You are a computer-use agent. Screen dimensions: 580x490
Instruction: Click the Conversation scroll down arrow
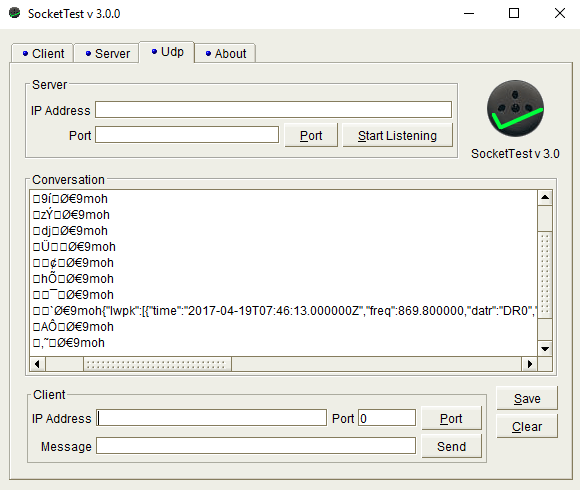tap(545, 348)
